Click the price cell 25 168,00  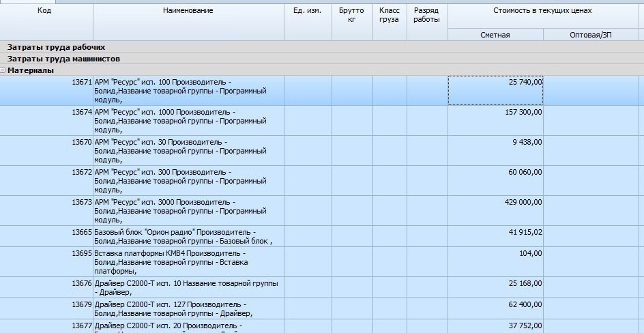495,287
